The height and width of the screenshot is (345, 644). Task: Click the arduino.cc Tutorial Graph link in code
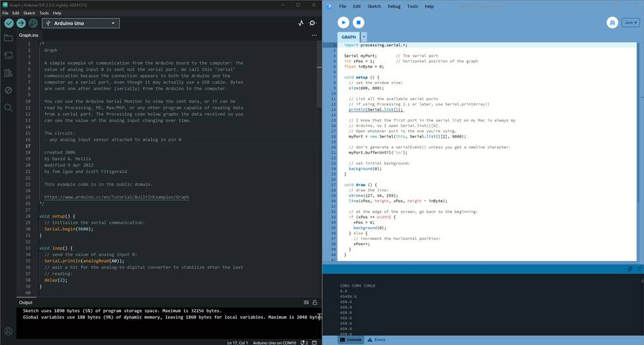pos(117,197)
